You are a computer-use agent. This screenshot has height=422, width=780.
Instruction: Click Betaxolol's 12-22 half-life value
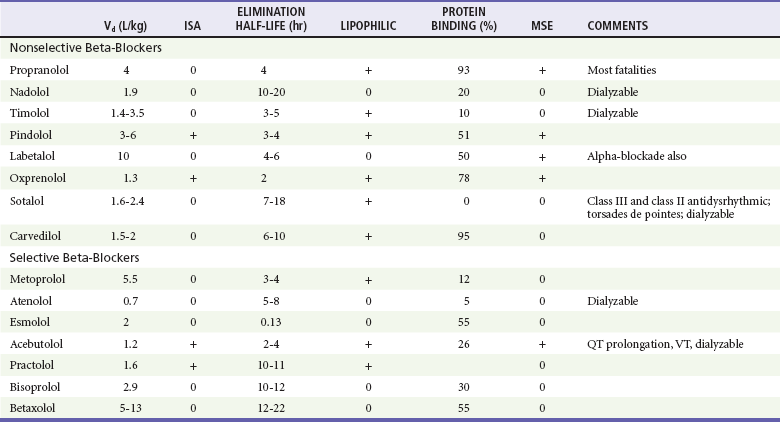click(272, 407)
